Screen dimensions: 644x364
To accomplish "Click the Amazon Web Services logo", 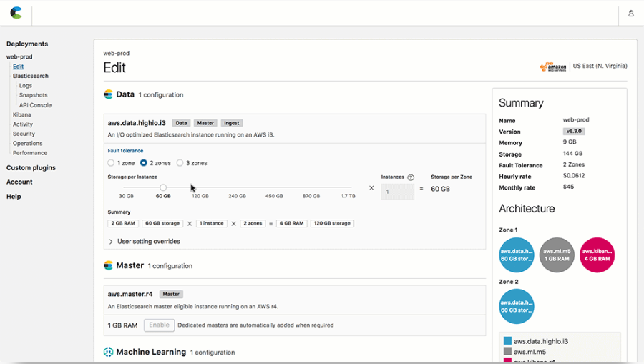I will pyautogui.click(x=553, y=67).
